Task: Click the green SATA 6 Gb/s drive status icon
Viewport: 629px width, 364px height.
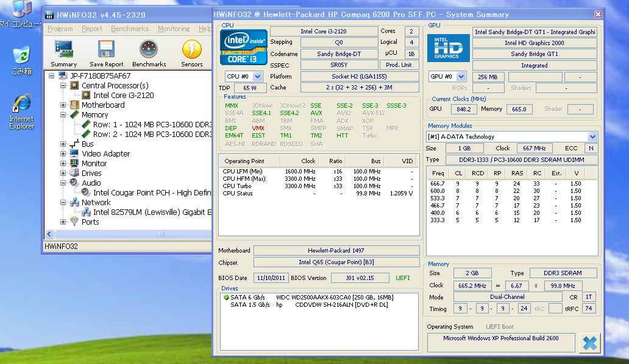Action: (226, 298)
